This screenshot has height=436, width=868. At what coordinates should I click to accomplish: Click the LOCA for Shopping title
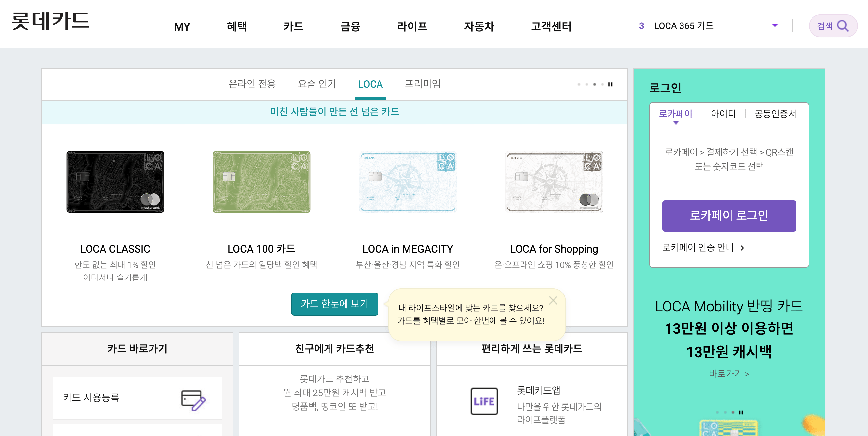click(x=554, y=249)
